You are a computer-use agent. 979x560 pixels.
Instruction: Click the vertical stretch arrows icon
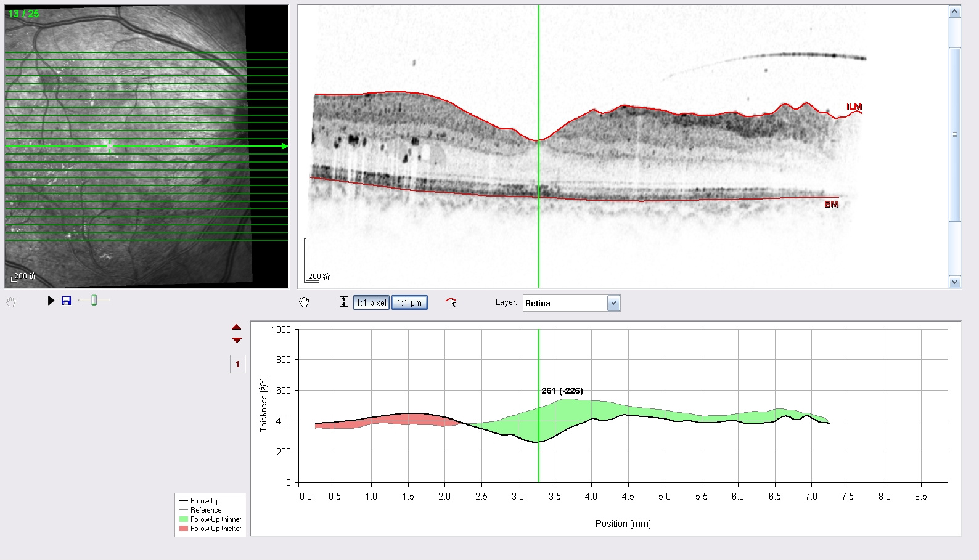[343, 302]
